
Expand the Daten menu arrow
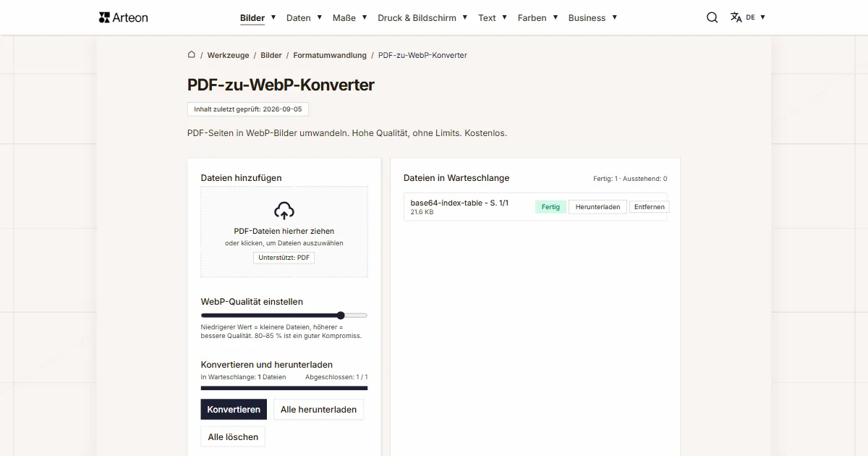pyautogui.click(x=319, y=17)
